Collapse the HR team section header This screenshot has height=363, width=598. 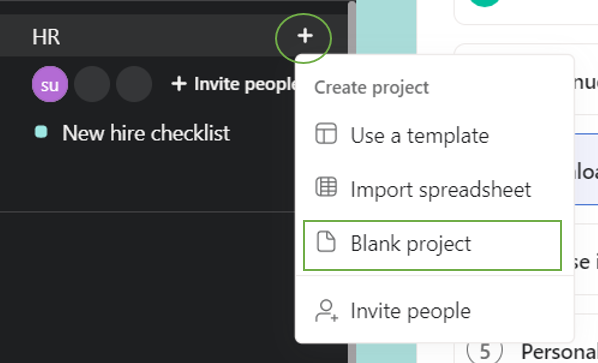pos(46,37)
